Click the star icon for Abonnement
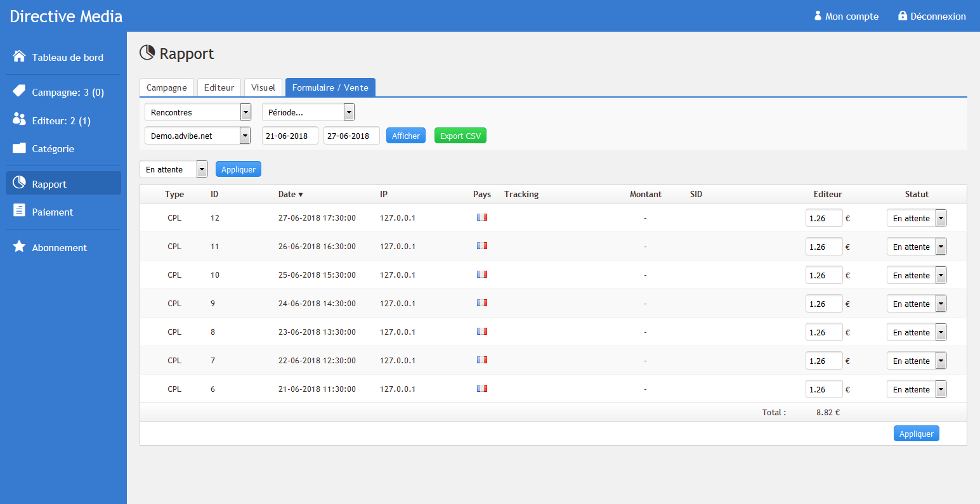 [19, 247]
